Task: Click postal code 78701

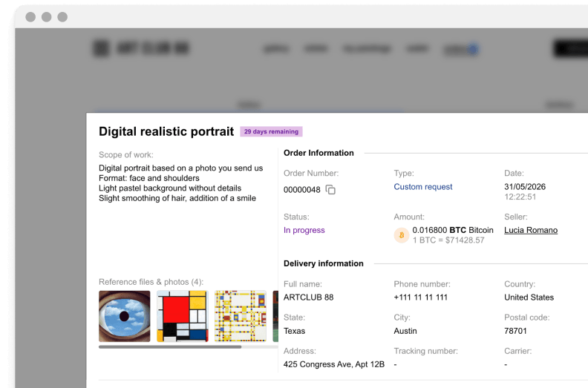Action: tap(515, 331)
